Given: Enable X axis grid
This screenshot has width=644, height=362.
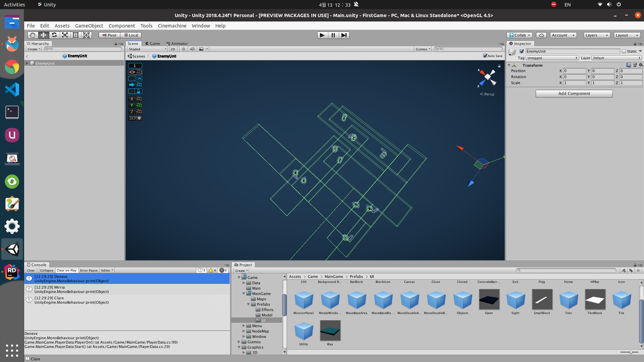Looking at the screenshot, I should point(135,99).
